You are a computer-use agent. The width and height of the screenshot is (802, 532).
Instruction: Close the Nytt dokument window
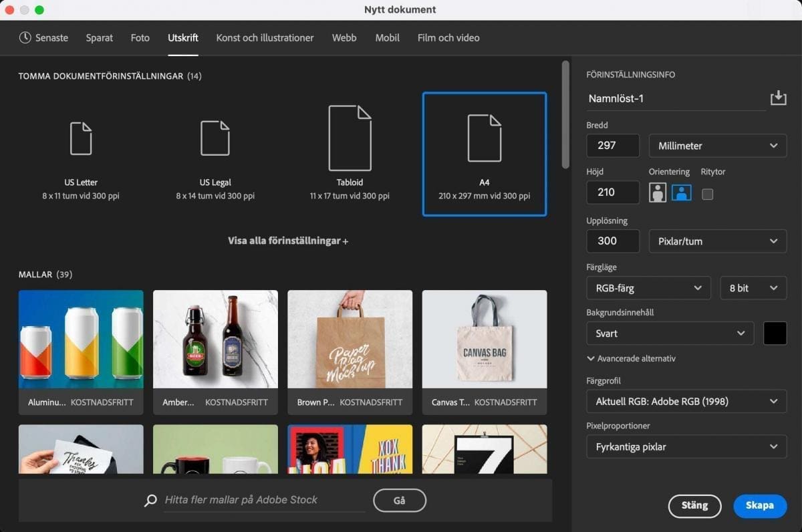click(10, 10)
